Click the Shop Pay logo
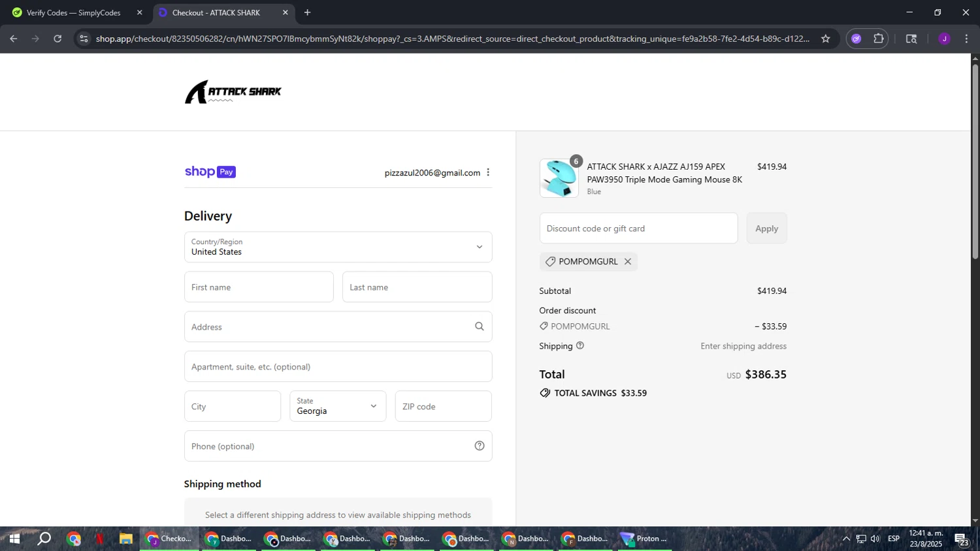This screenshot has width=980, height=551. 210,172
